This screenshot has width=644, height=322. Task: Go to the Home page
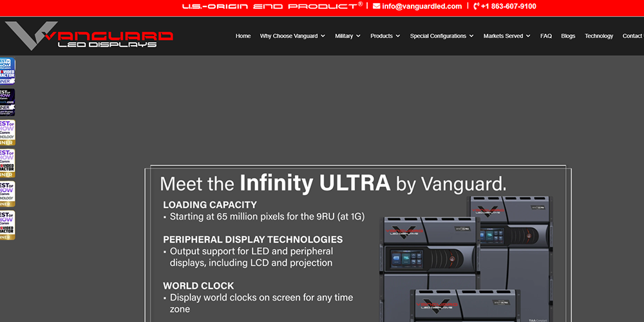(x=243, y=36)
